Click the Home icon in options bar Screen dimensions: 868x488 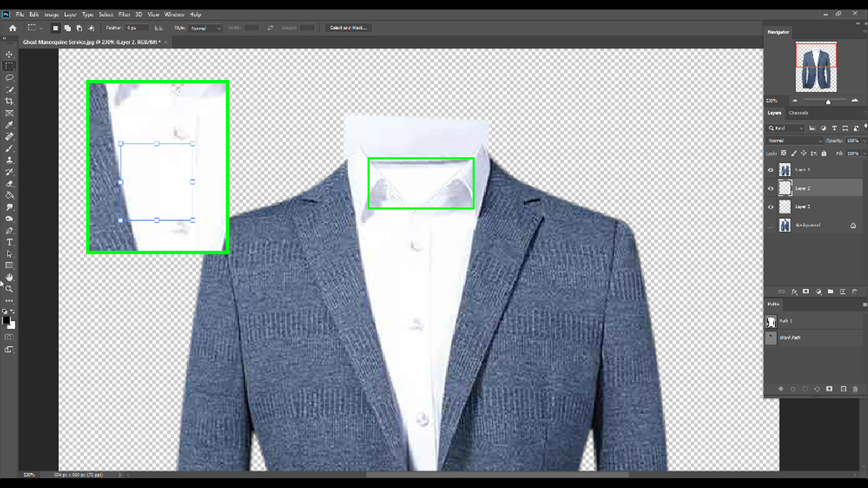coord(12,28)
